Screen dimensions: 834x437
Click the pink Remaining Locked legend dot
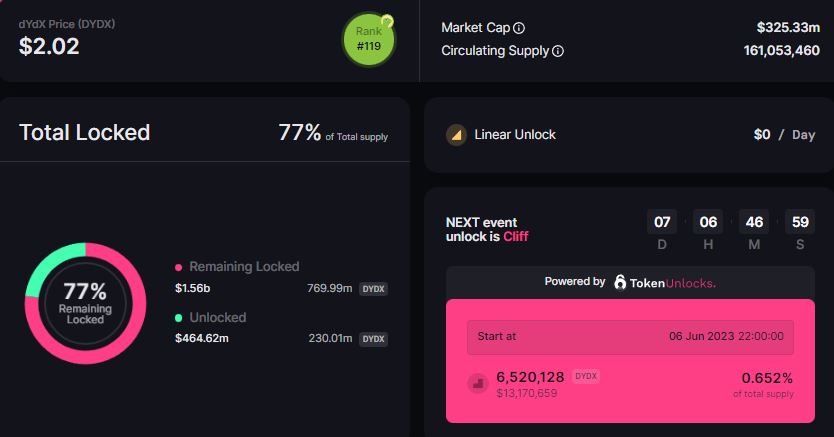[x=179, y=267]
